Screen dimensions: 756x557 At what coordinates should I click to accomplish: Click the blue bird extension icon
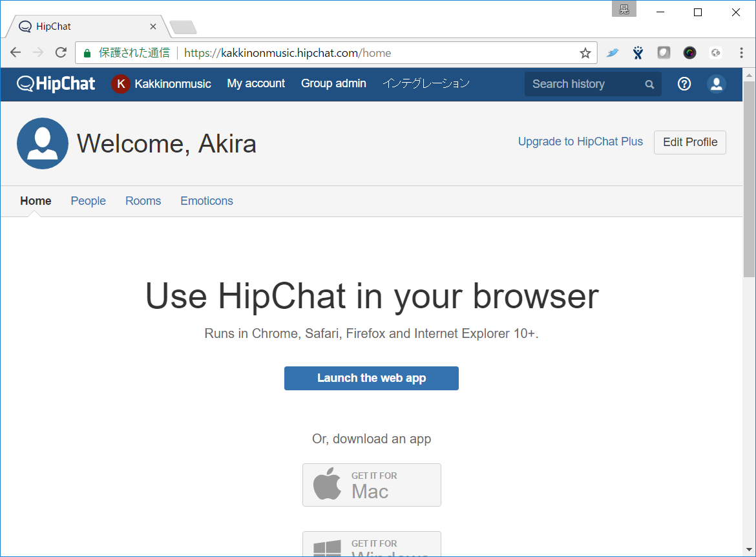613,52
